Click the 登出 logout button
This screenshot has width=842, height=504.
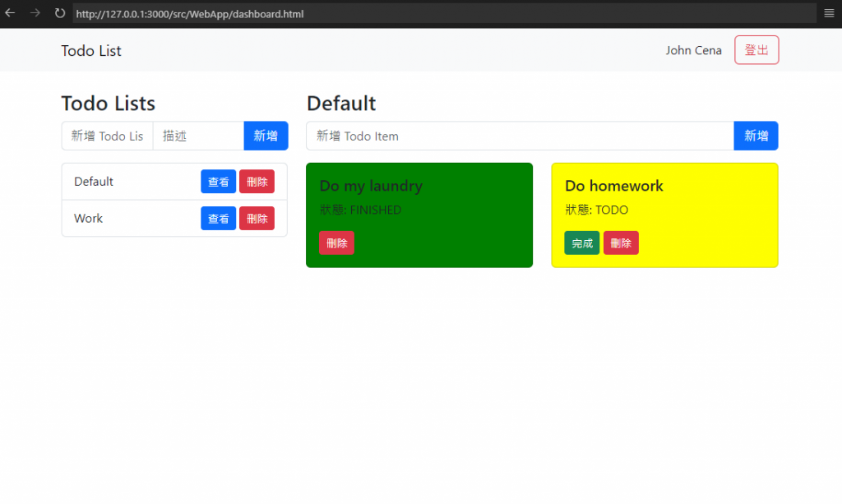(x=756, y=50)
